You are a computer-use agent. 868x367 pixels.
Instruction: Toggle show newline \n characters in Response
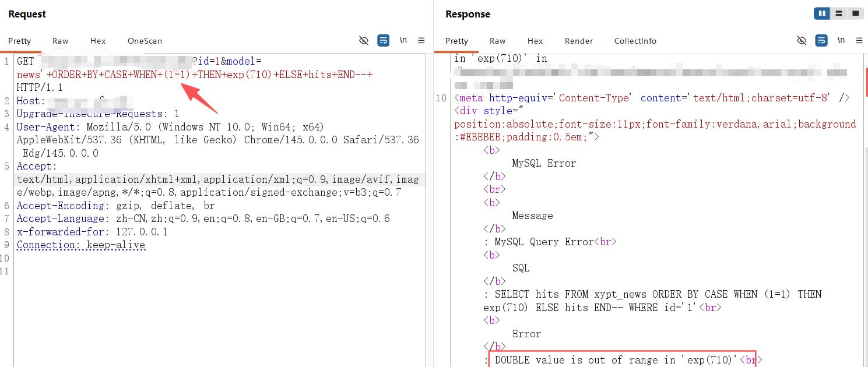point(841,40)
